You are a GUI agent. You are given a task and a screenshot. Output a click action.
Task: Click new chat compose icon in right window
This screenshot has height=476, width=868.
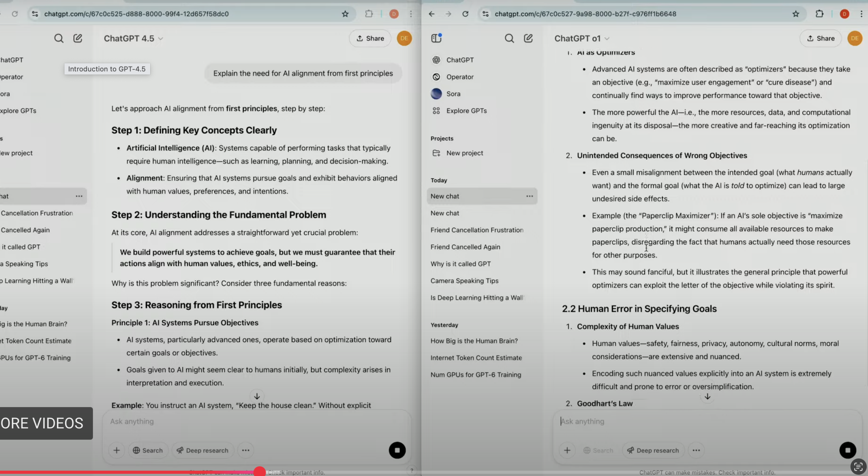pos(528,38)
